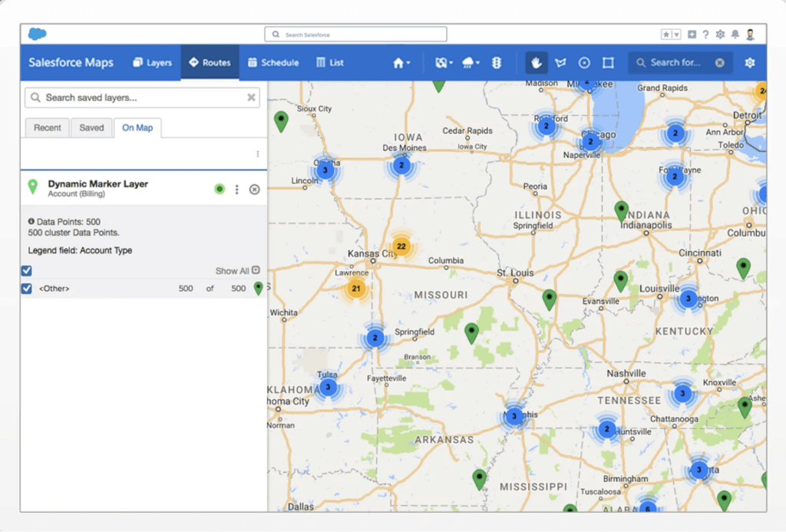Click green marker near Sioux City
The width and height of the screenshot is (786, 532).
tap(281, 122)
